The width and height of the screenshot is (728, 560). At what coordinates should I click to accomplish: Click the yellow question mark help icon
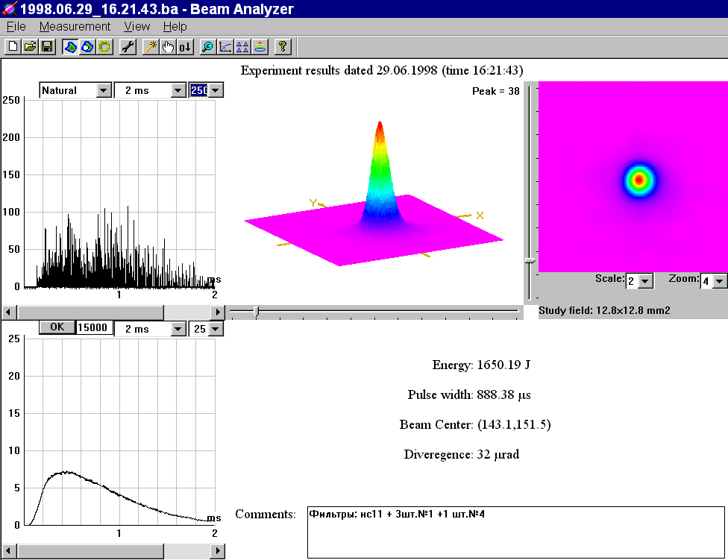(282, 46)
